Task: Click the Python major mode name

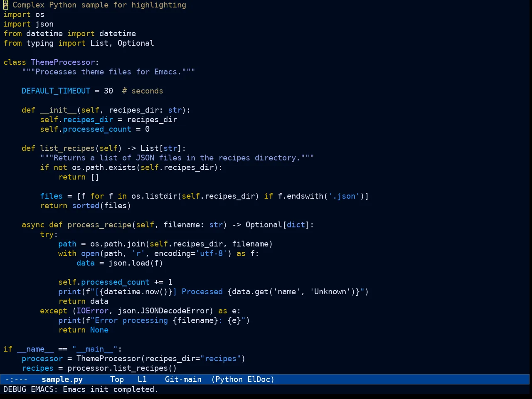Action: tap(229, 379)
